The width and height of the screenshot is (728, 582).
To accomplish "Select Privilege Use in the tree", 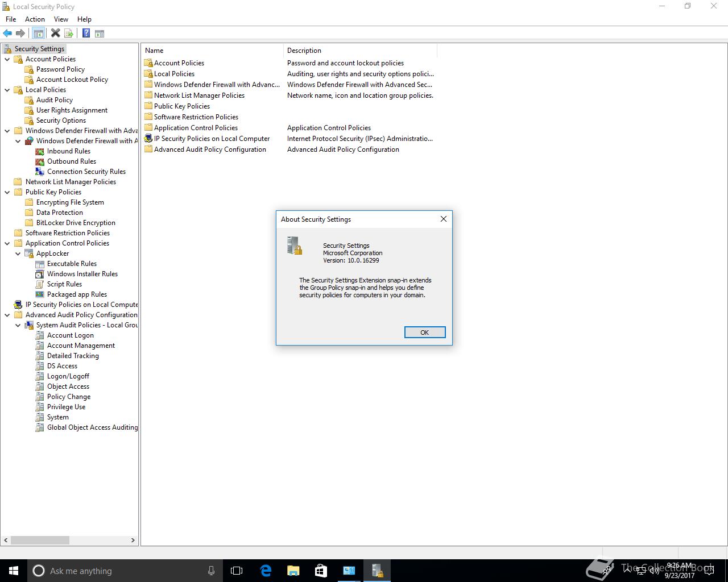I will click(x=66, y=407).
